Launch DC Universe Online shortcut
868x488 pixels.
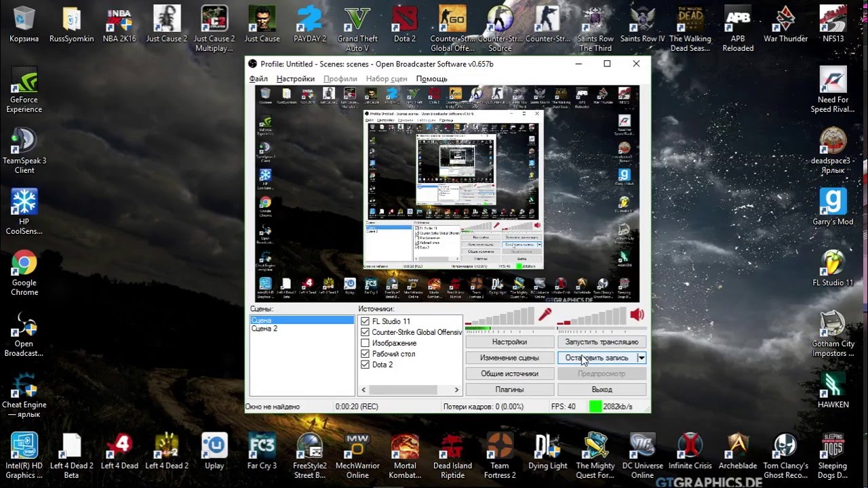click(643, 456)
